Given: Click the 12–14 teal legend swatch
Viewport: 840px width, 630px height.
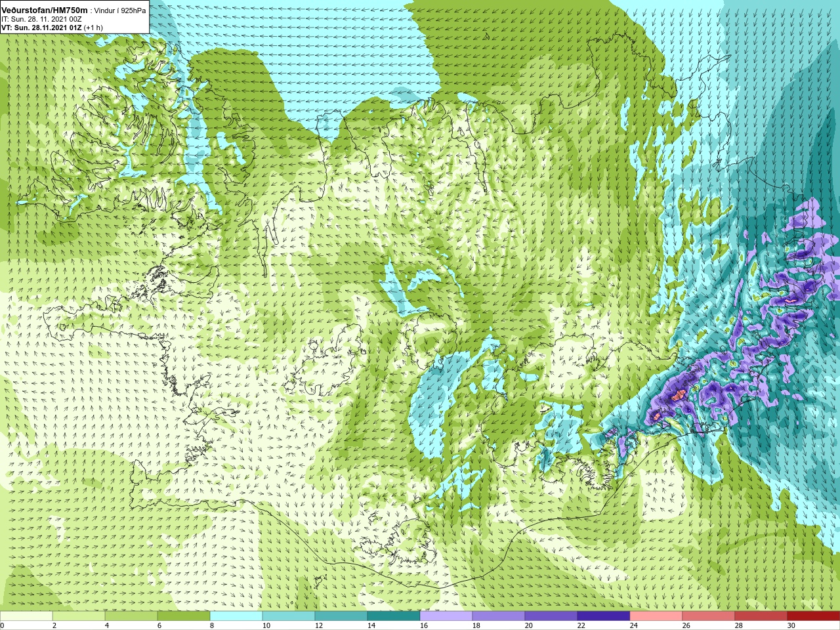Looking at the screenshot, I should click(341, 616).
